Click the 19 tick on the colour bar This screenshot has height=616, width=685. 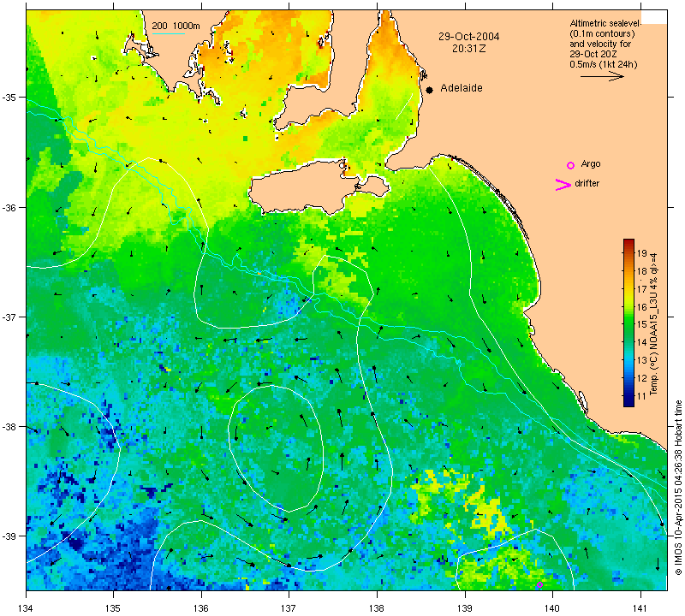pyautogui.click(x=641, y=253)
